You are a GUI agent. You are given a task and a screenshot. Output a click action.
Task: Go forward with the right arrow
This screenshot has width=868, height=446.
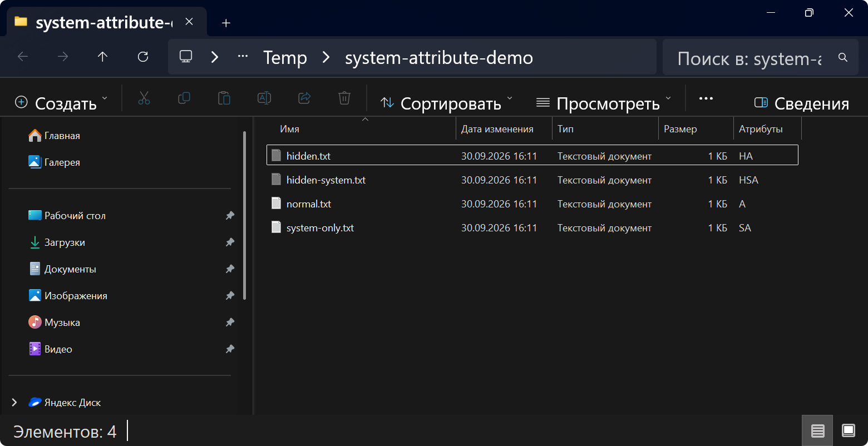click(63, 57)
